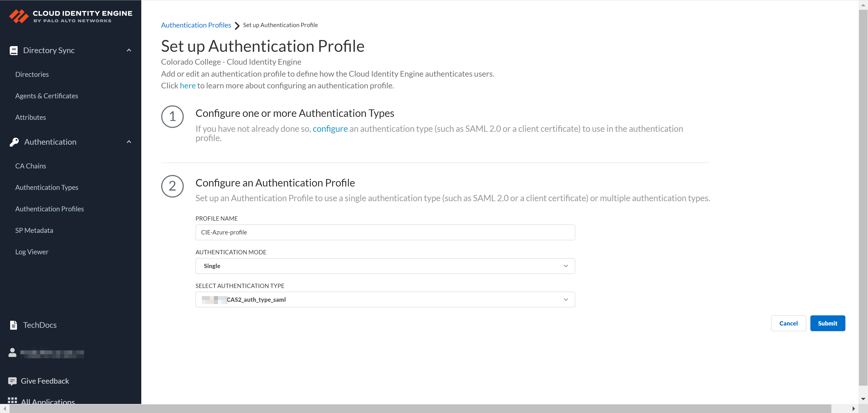Click the Palo Alto Networks logo icon
This screenshot has width=868, height=413.
point(19,16)
